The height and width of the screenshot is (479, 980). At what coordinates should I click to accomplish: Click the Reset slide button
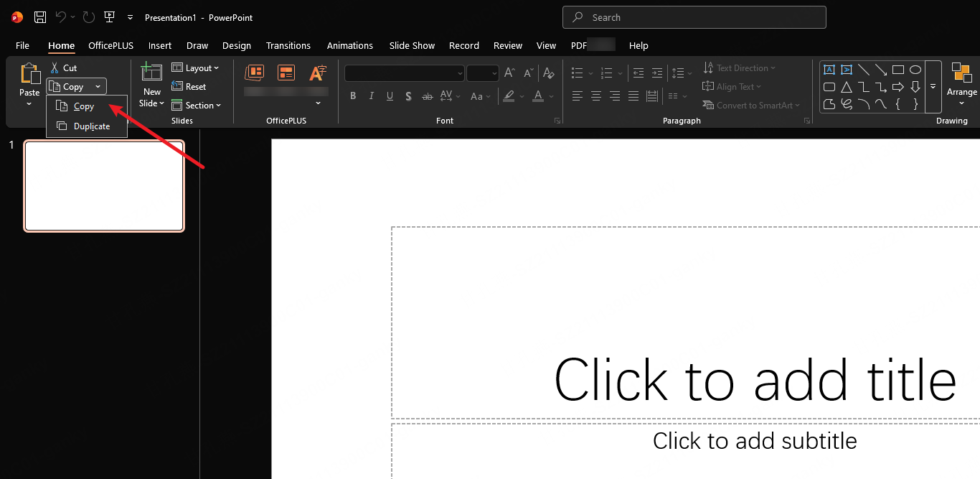click(x=189, y=86)
